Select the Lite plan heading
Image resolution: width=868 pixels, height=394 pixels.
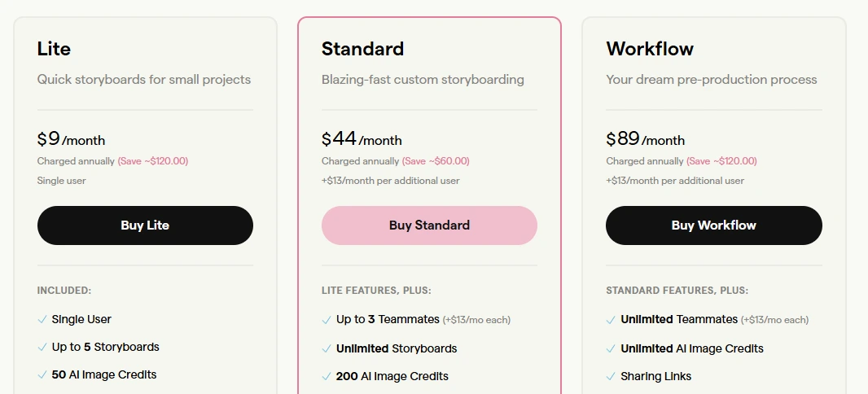(54, 49)
